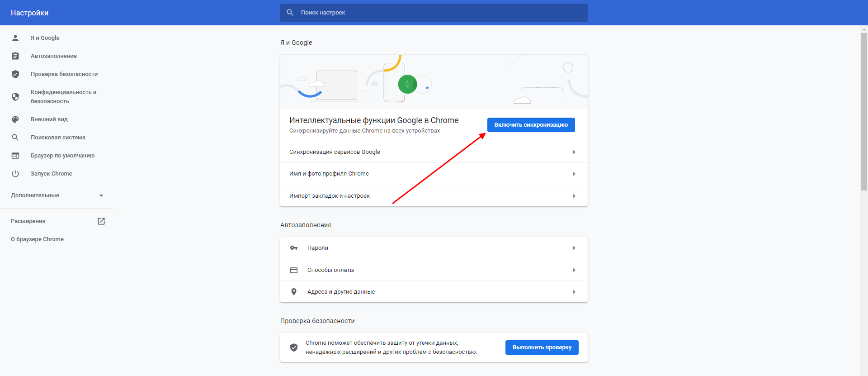Click the Синхронизация сервисов Google label
Image resolution: width=868 pixels, height=376 pixels.
coord(335,152)
